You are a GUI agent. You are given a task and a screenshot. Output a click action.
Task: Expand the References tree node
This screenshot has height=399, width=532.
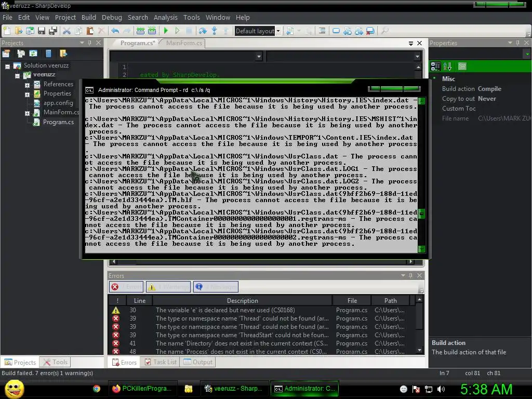pyautogui.click(x=27, y=85)
